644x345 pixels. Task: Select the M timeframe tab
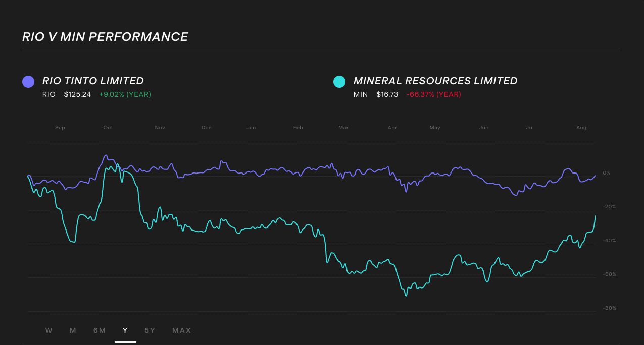point(73,330)
